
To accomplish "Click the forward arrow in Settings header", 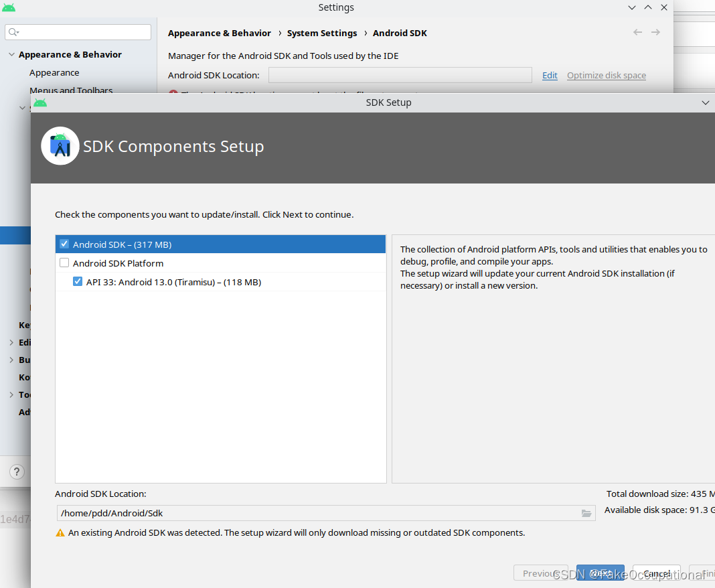I will pos(655,32).
